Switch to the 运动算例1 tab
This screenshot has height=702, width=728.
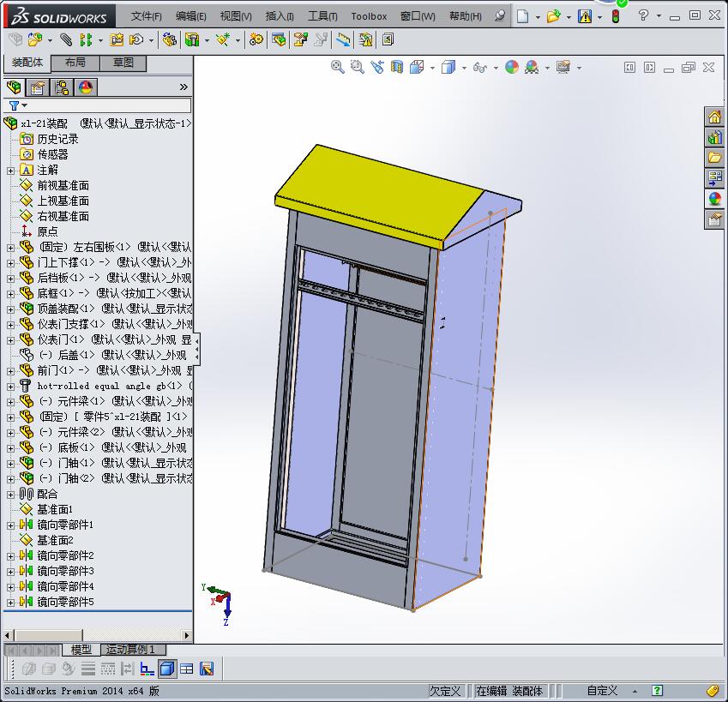pos(129,650)
